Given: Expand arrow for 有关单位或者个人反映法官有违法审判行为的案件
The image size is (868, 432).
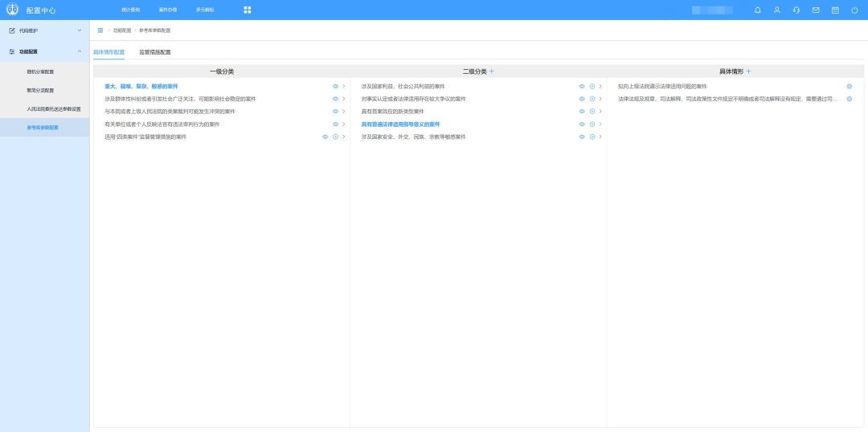Looking at the screenshot, I should click(344, 124).
